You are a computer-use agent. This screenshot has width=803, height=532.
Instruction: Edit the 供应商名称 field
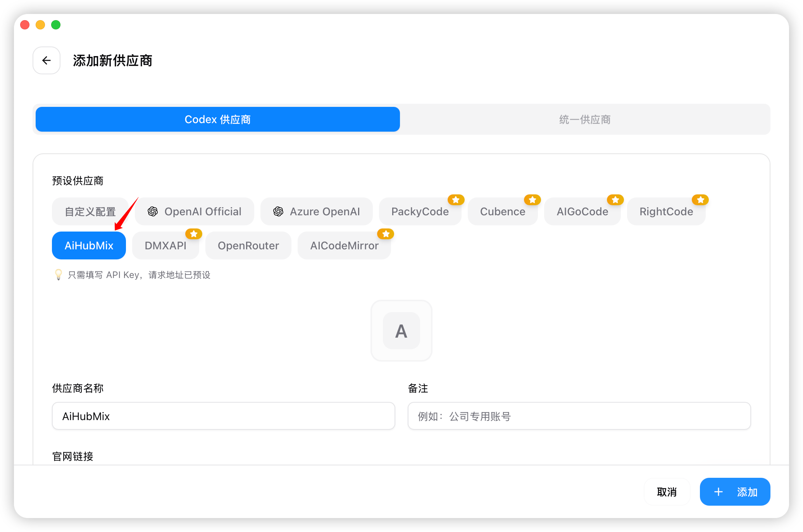click(224, 416)
